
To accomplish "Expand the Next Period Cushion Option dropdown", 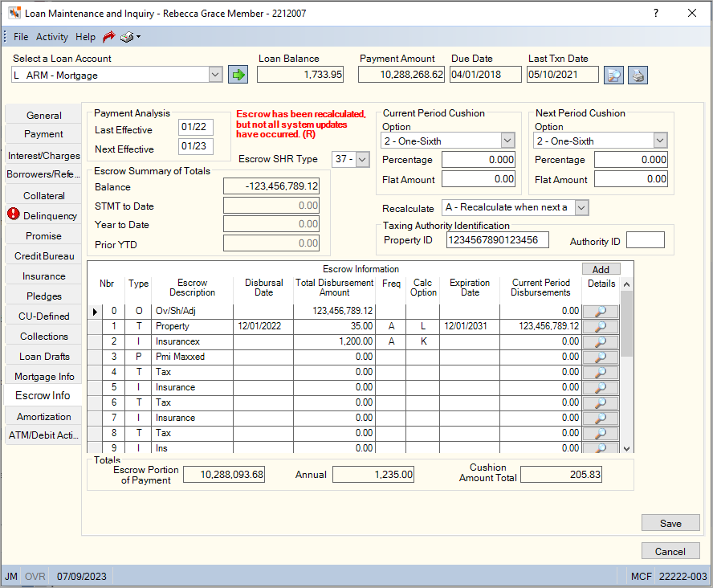I will click(660, 141).
